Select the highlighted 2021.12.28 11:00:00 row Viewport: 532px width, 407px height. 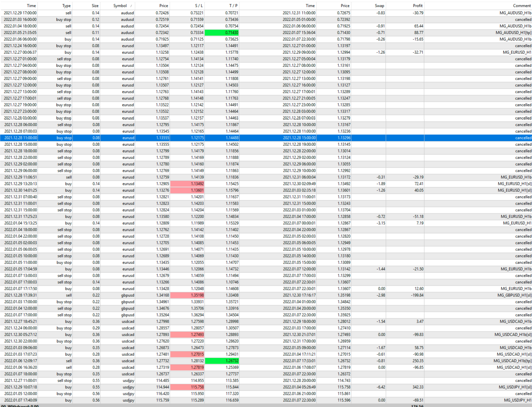[21, 138]
